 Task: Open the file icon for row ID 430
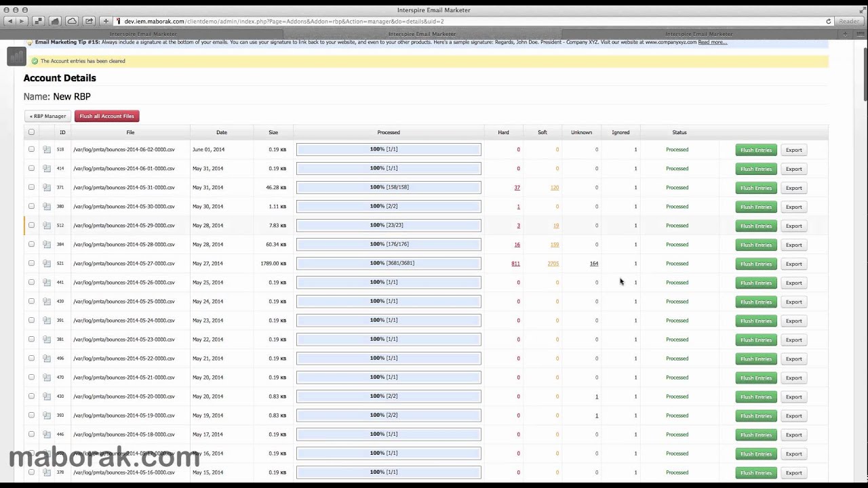click(47, 396)
